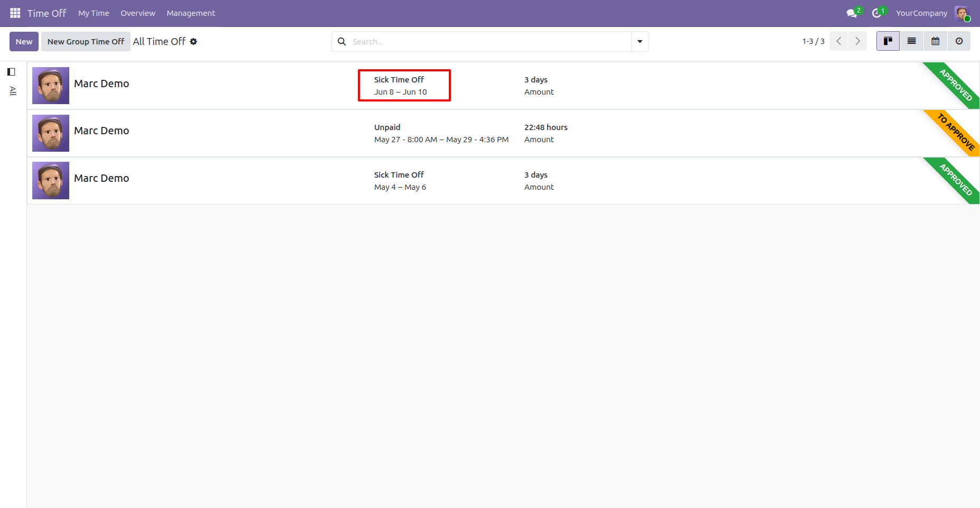
Task: Focus the Search input field
Action: point(489,41)
